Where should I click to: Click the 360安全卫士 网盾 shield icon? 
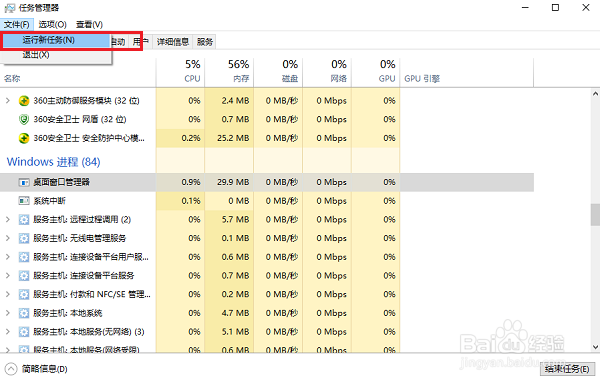(x=24, y=120)
